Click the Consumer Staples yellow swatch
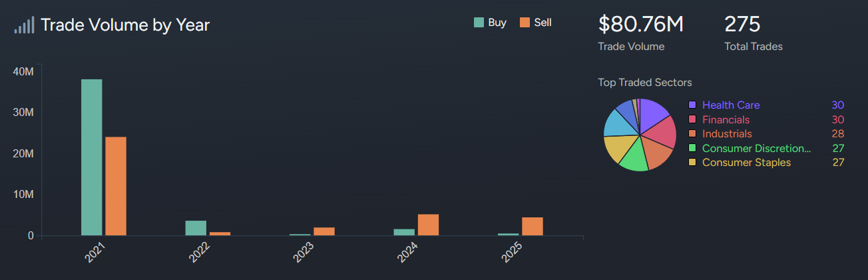 pos(692,163)
